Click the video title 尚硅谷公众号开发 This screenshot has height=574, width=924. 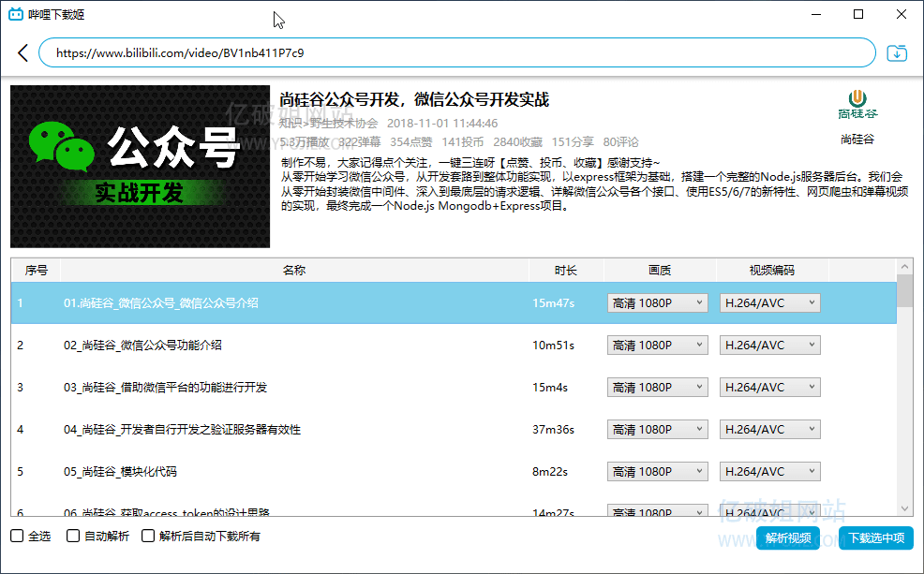[414, 99]
